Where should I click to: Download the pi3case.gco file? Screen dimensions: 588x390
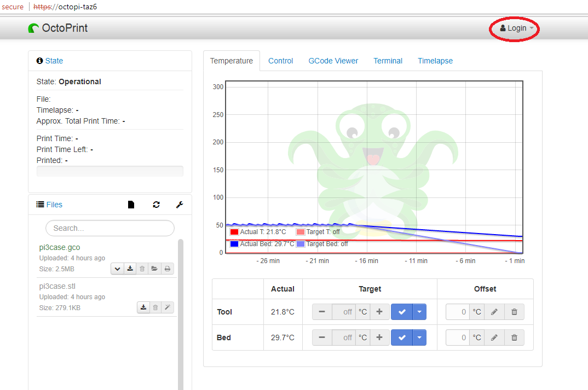tap(130, 269)
